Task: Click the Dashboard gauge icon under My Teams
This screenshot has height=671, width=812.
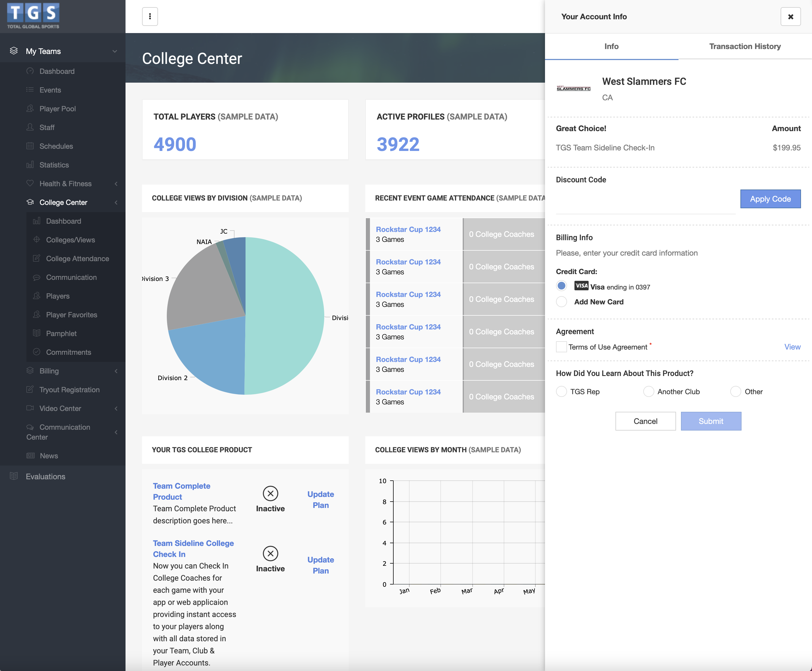Action: pos(30,71)
